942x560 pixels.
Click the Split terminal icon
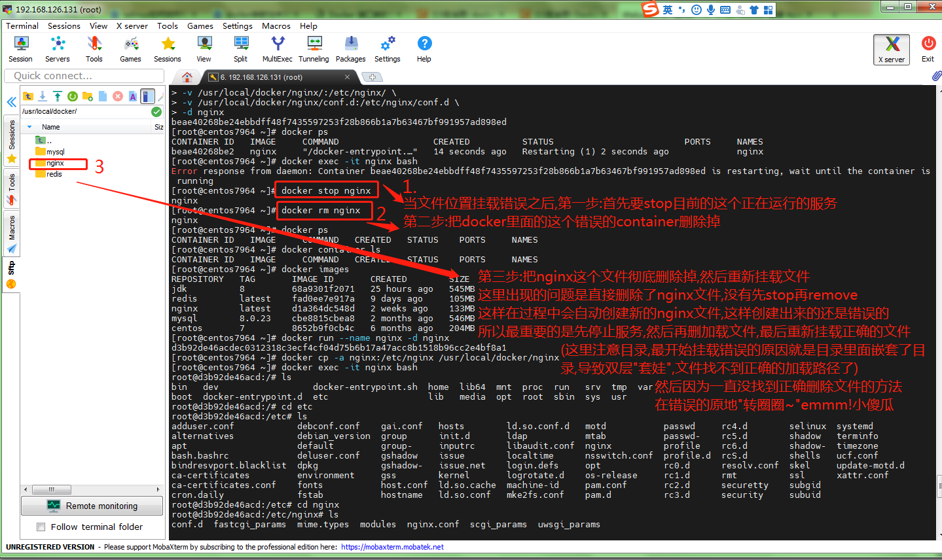click(x=241, y=49)
